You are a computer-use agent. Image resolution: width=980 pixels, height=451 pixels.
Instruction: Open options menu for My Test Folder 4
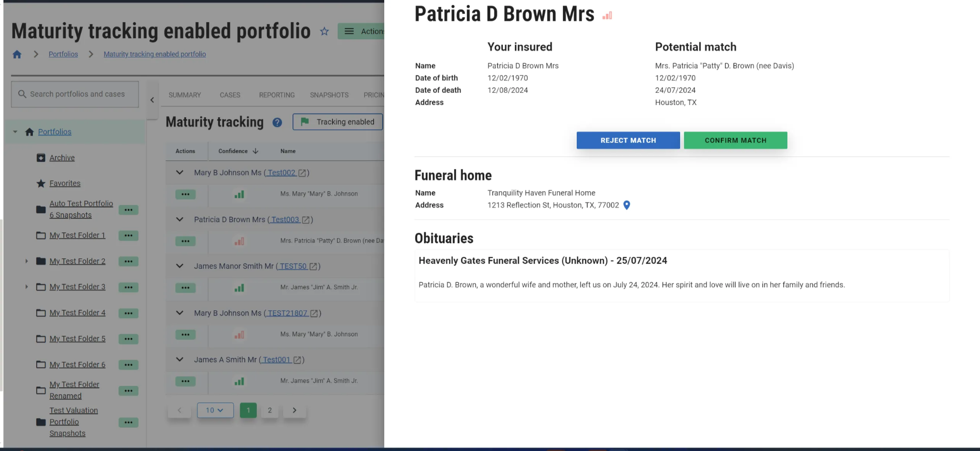click(x=128, y=313)
